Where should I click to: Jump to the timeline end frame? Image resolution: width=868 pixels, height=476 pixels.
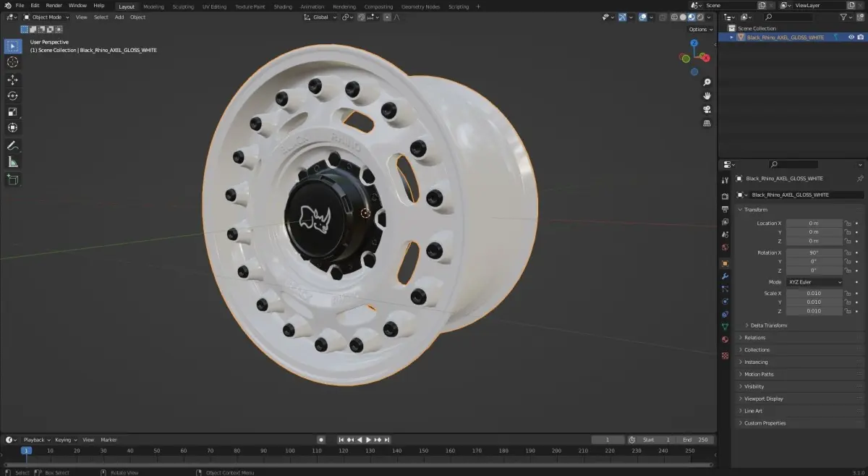pos(387,440)
